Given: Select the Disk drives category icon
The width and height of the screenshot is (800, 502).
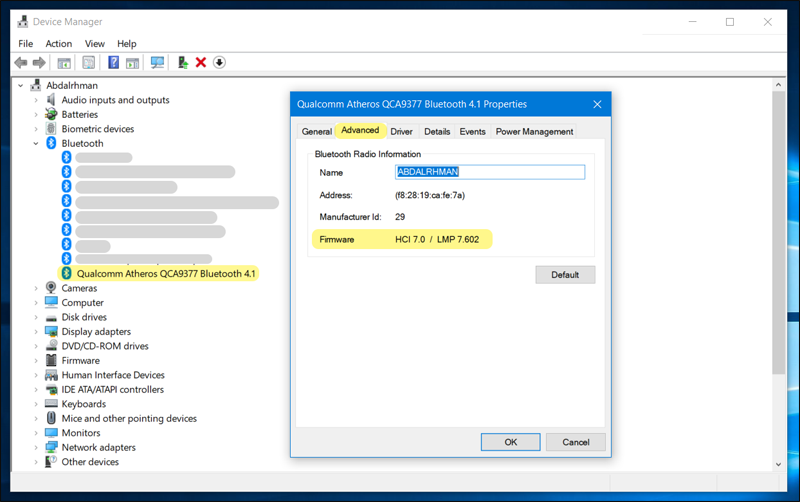Looking at the screenshot, I should pos(51,317).
